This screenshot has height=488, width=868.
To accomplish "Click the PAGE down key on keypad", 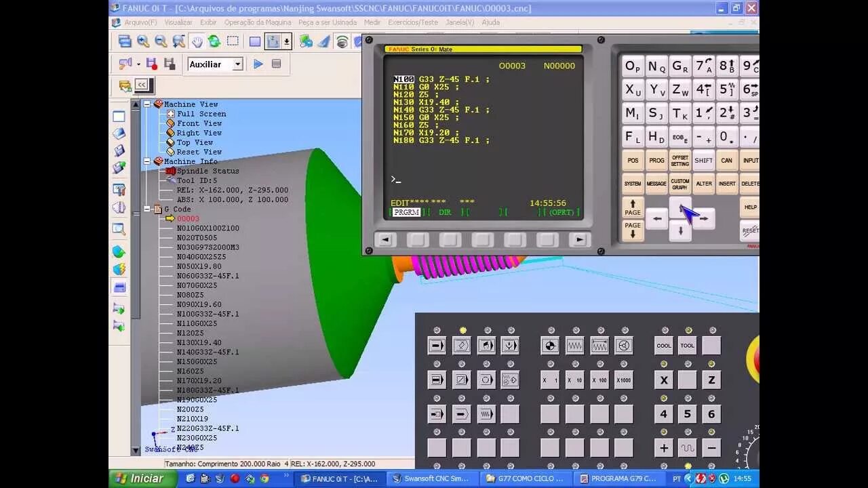I will [633, 230].
